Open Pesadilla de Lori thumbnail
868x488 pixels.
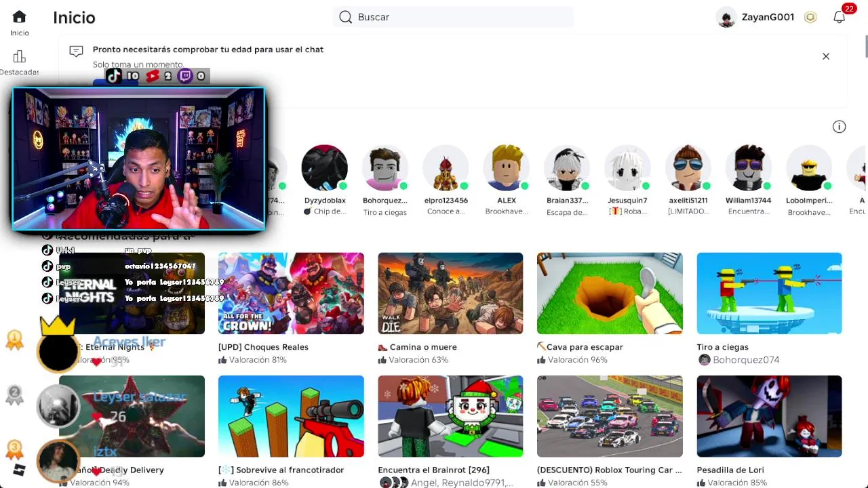point(769,416)
